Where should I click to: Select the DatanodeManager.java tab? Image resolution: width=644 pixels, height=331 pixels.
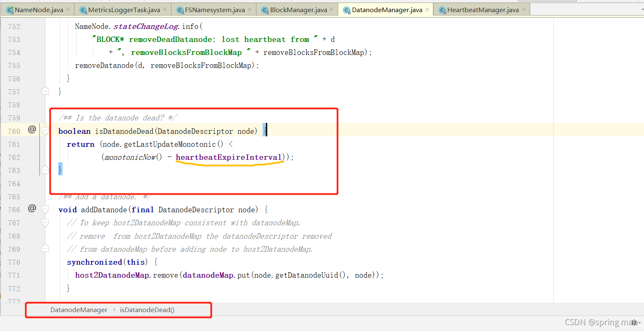pos(386,10)
